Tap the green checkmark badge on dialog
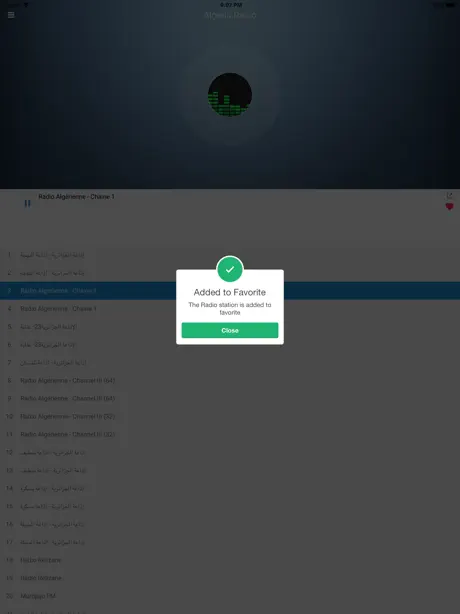The width and height of the screenshot is (460, 614). [x=230, y=269]
